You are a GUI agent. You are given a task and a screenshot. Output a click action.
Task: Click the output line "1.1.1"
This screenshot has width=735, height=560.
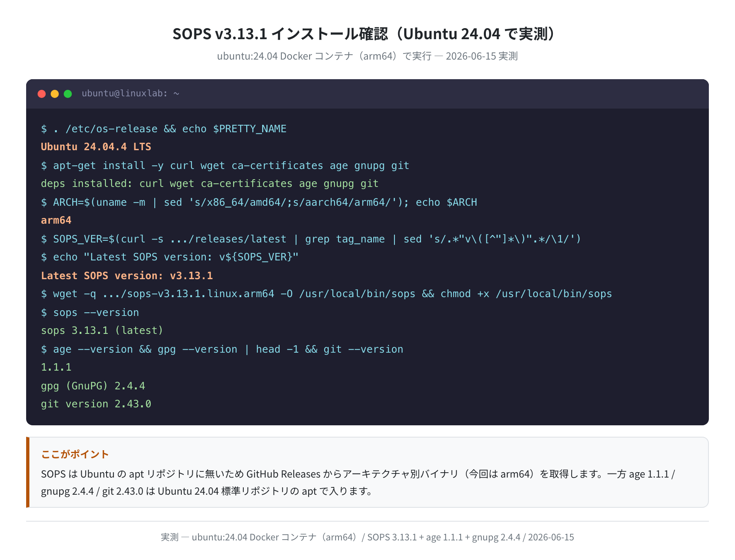(56, 367)
